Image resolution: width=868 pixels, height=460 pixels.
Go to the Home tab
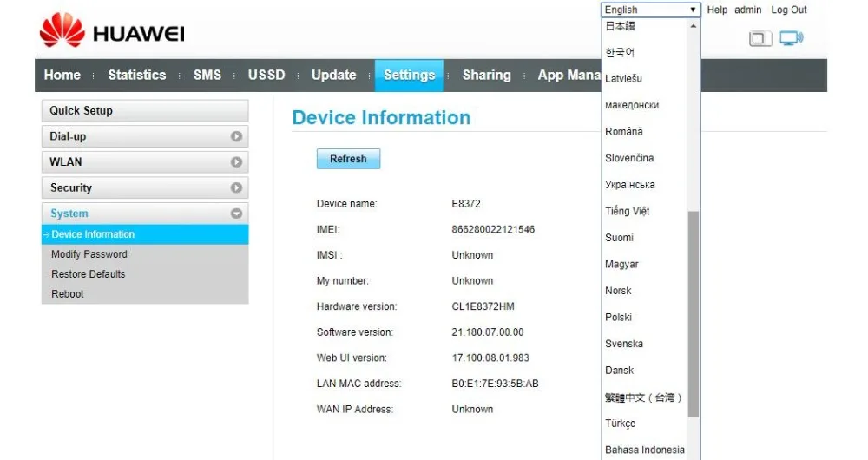click(x=62, y=75)
